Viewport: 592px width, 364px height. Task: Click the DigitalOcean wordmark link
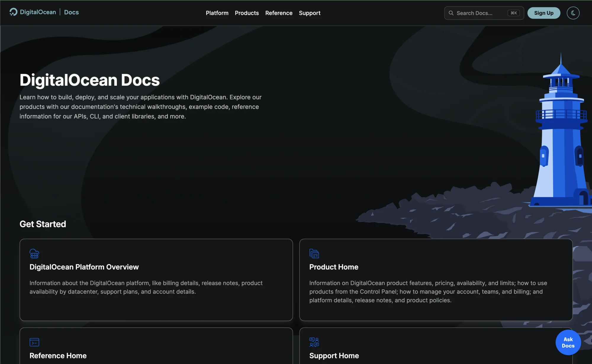tap(38, 12)
